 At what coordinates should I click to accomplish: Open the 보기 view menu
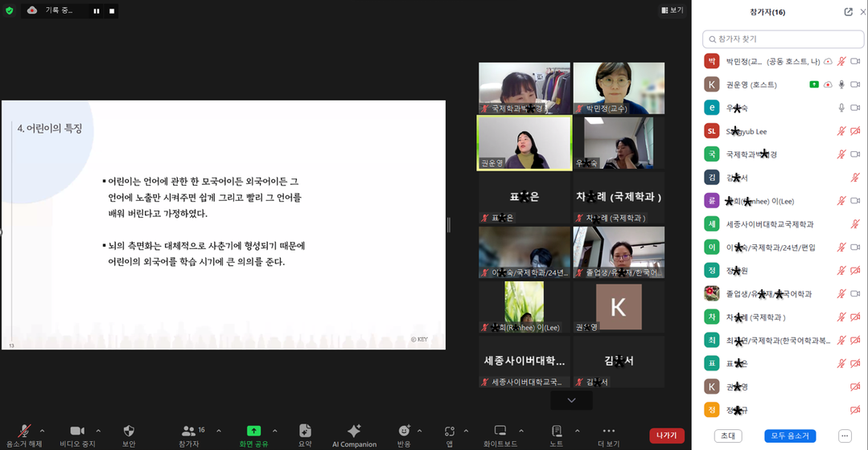pos(672,10)
